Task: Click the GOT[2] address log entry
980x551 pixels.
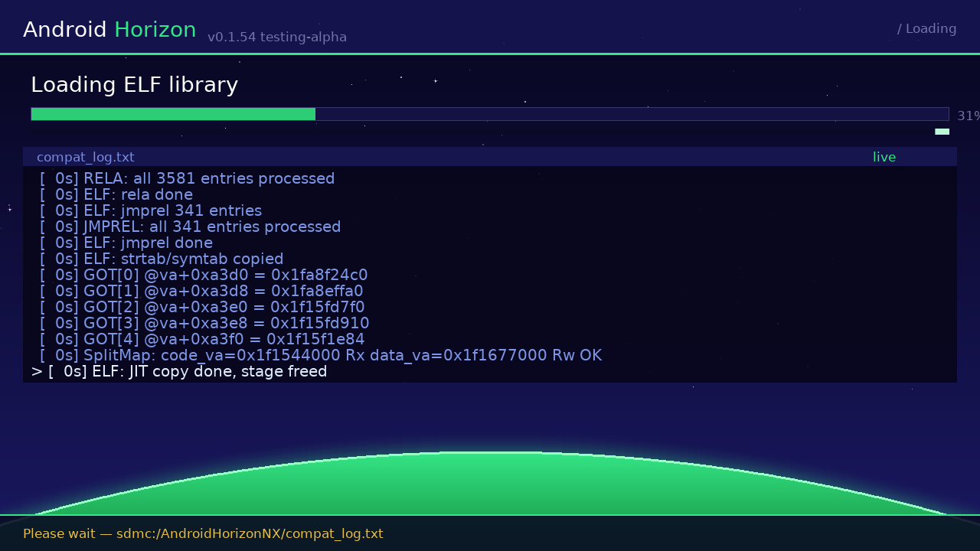Action: [x=202, y=307]
